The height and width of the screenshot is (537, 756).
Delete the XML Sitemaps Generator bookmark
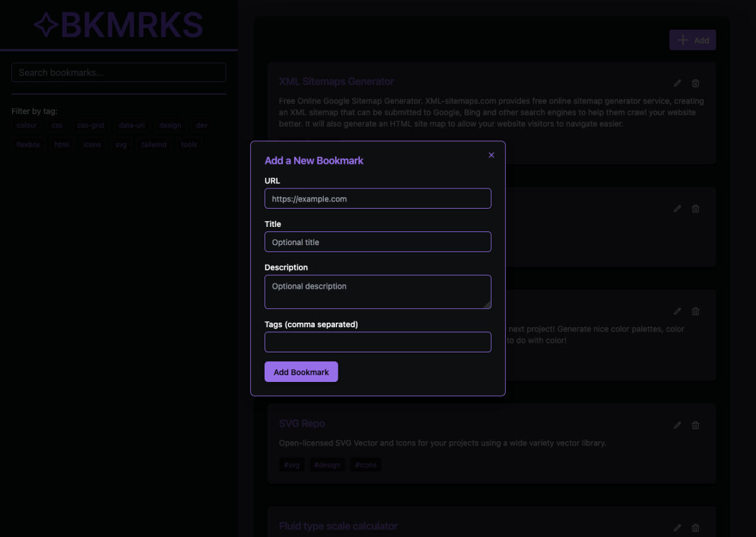tap(696, 83)
